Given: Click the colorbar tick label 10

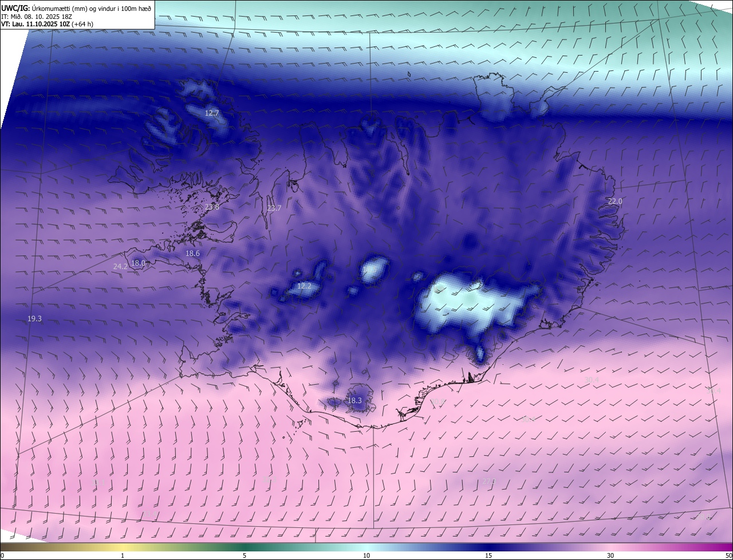Looking at the screenshot, I should point(366,555).
